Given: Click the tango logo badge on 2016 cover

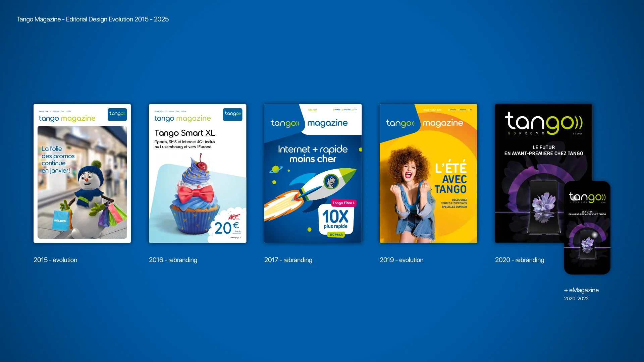Looking at the screenshot, I should click(233, 114).
